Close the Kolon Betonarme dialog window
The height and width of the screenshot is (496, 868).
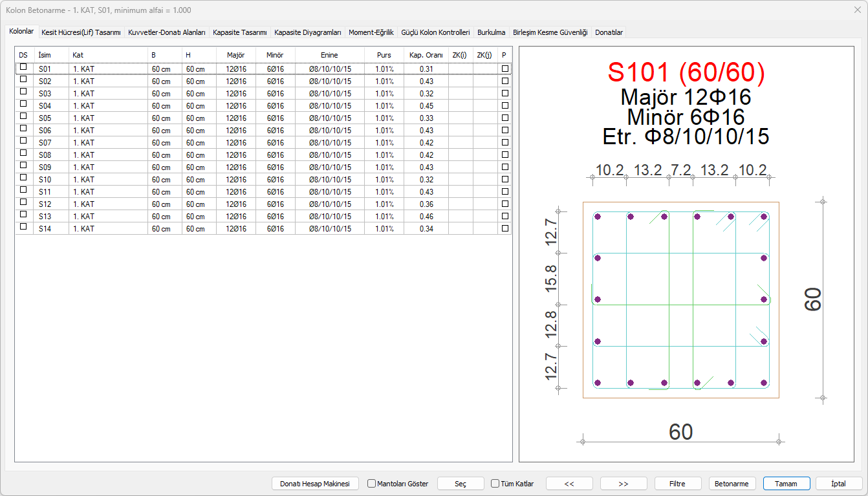pos(857,10)
